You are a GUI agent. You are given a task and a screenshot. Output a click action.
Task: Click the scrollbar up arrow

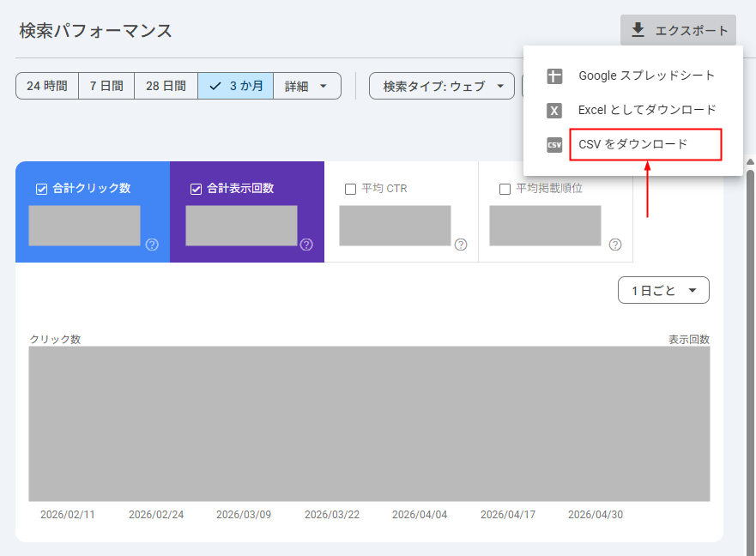tap(750, 162)
